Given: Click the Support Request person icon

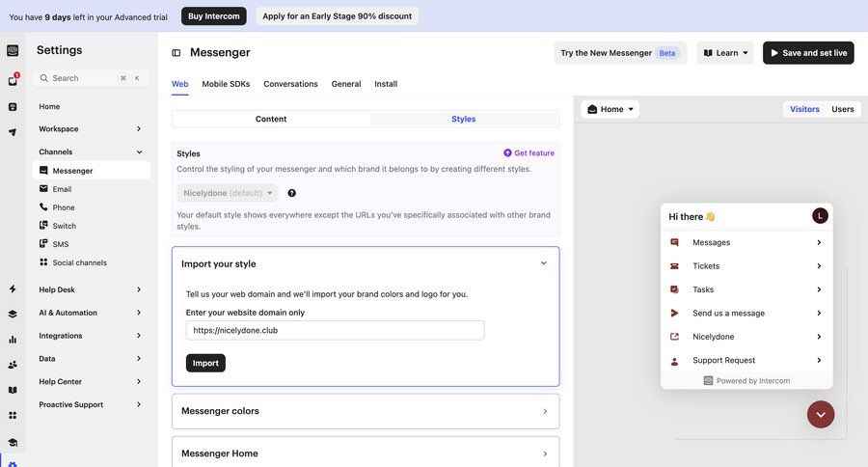Looking at the screenshot, I should point(674,361).
